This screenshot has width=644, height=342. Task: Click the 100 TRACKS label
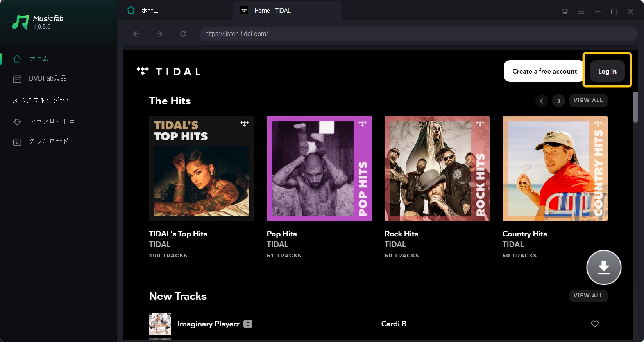point(168,256)
